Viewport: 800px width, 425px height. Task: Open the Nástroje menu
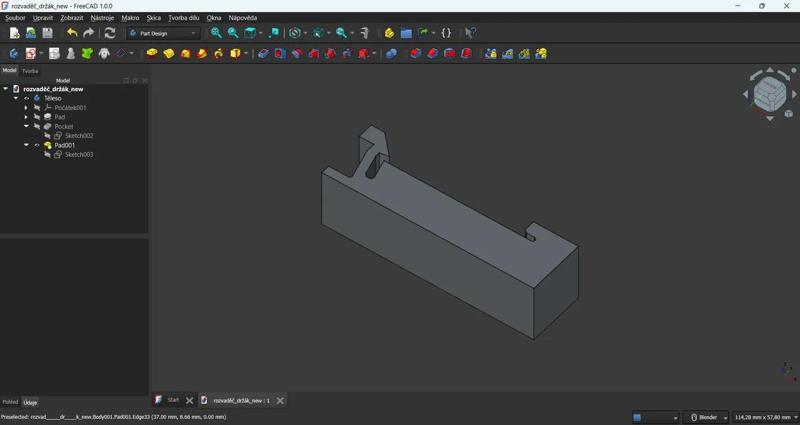click(102, 18)
